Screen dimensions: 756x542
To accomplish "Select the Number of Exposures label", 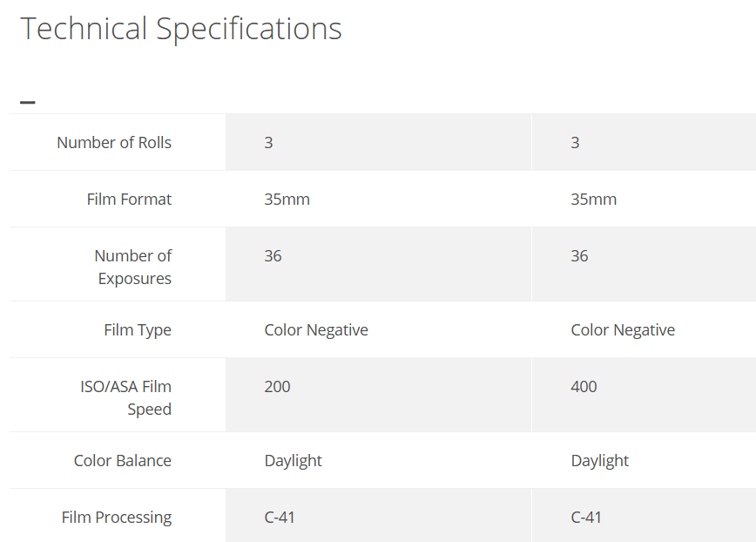I will click(132, 267).
